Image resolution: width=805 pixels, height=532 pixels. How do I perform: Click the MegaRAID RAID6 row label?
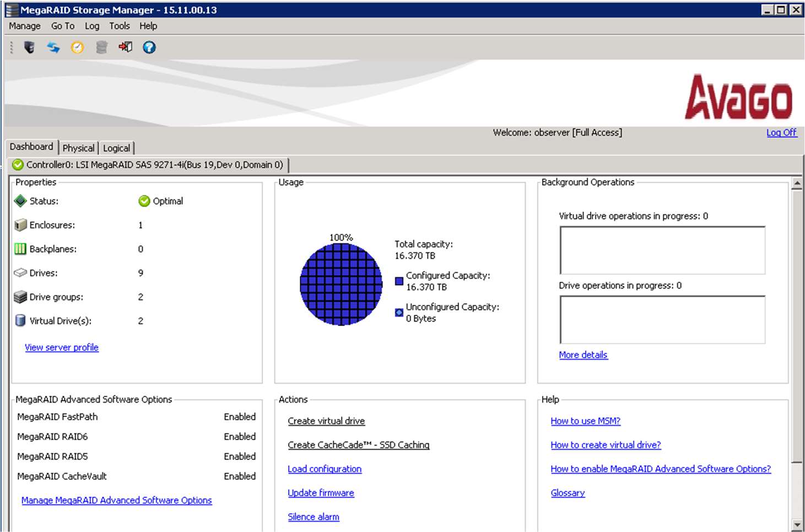click(x=52, y=437)
